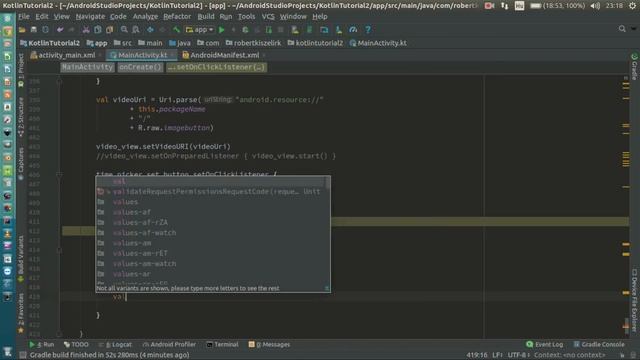Switch to AndroidManifest.xml tab
Image resolution: width=640 pixels, height=360 pixels.
[224, 55]
